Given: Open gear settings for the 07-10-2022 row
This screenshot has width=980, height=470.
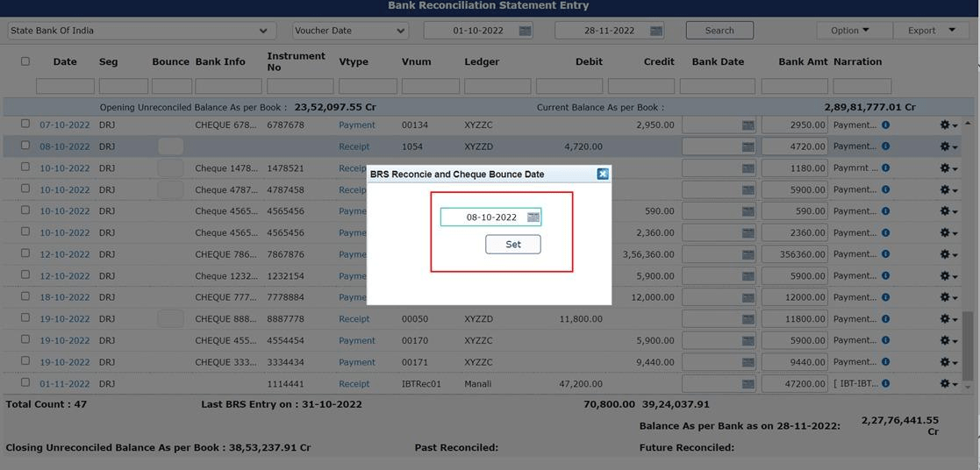Looking at the screenshot, I should click(x=948, y=125).
